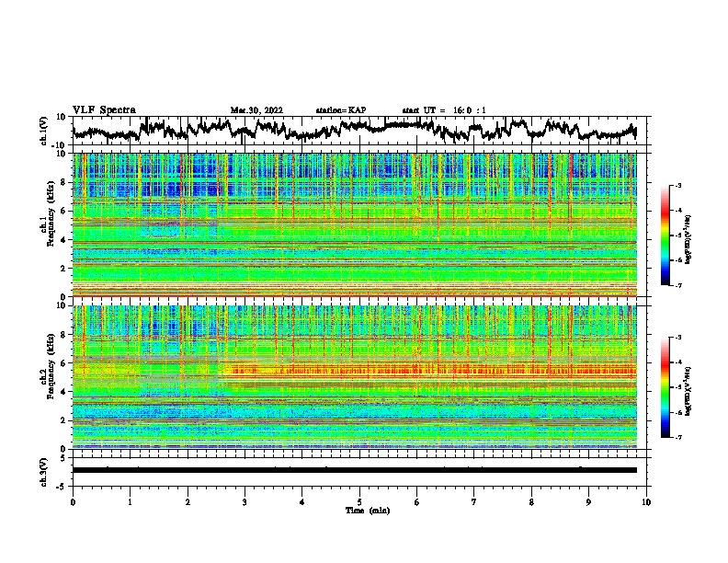Click time axis tick label "6"

point(417,502)
